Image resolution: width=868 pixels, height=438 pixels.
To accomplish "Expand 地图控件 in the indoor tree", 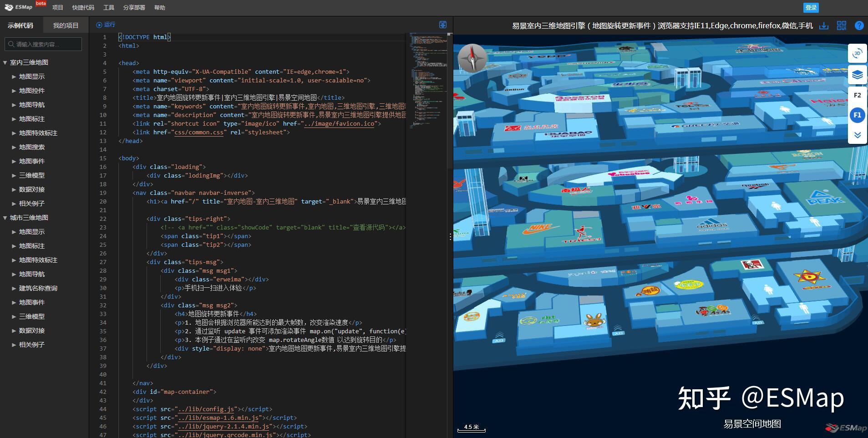I will tap(14, 91).
